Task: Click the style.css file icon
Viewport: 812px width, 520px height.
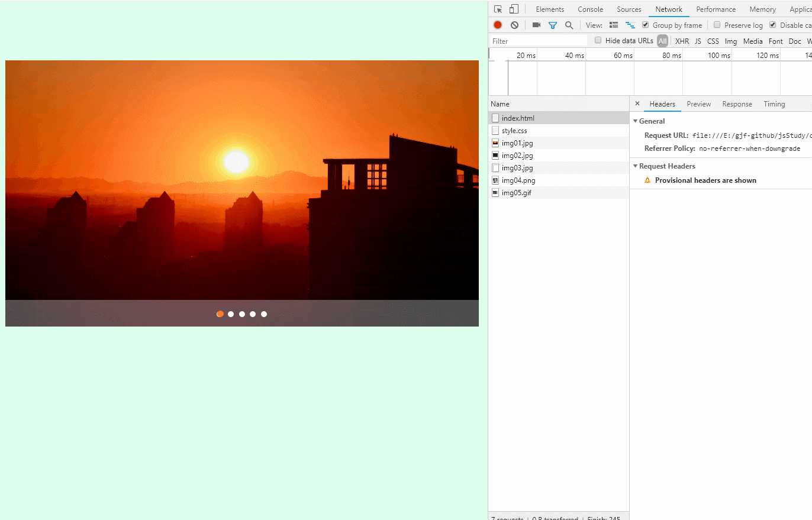Action: tap(495, 131)
